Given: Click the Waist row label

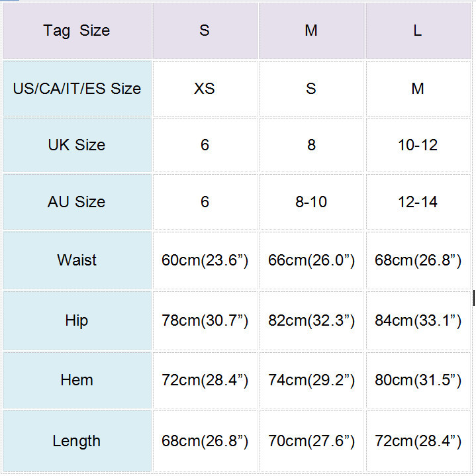Looking at the screenshot, I should click(77, 260).
